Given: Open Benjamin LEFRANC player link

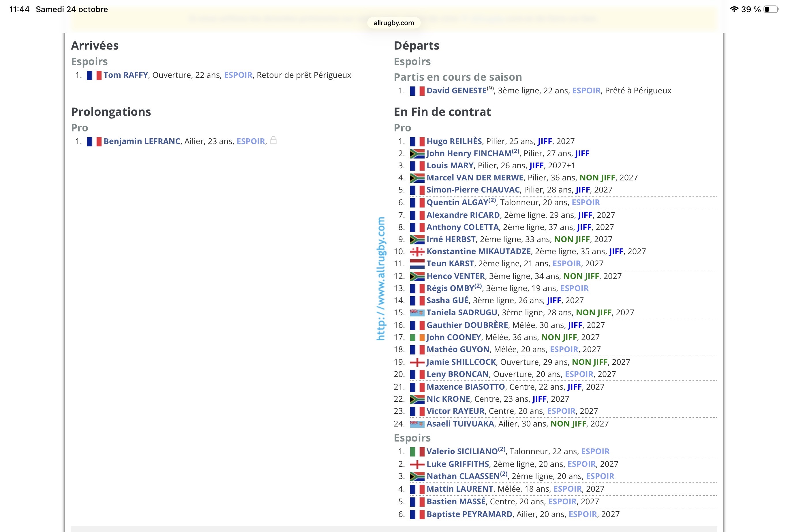Looking at the screenshot, I should pos(142,141).
